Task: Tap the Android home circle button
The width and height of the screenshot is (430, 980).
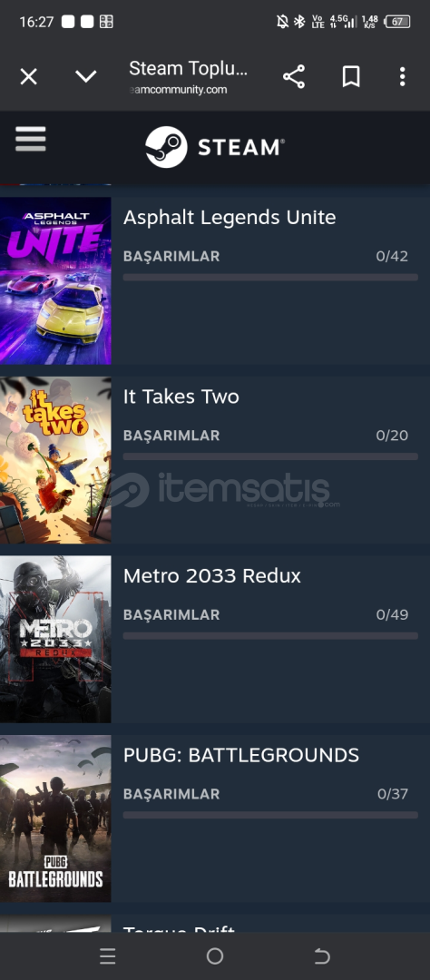Action: pyautogui.click(x=215, y=955)
